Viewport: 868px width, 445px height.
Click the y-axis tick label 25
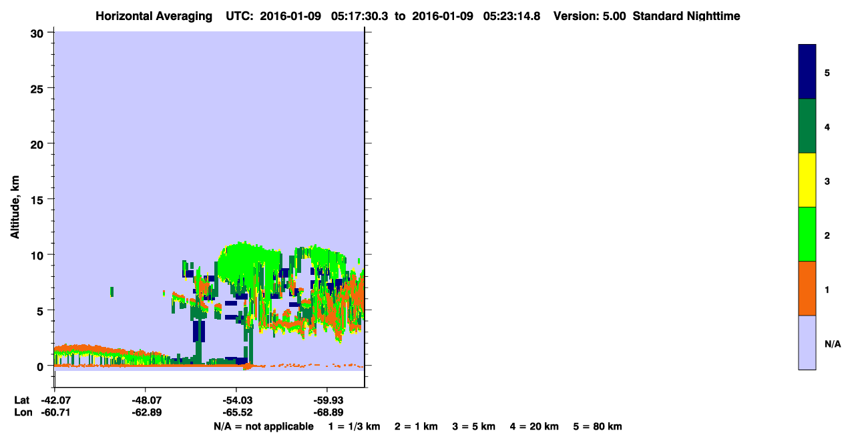(39, 88)
